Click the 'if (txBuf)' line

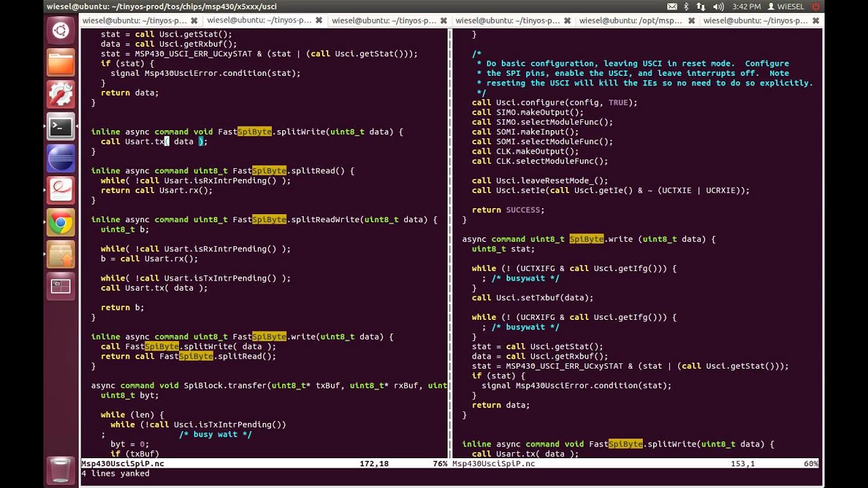[134, 454]
